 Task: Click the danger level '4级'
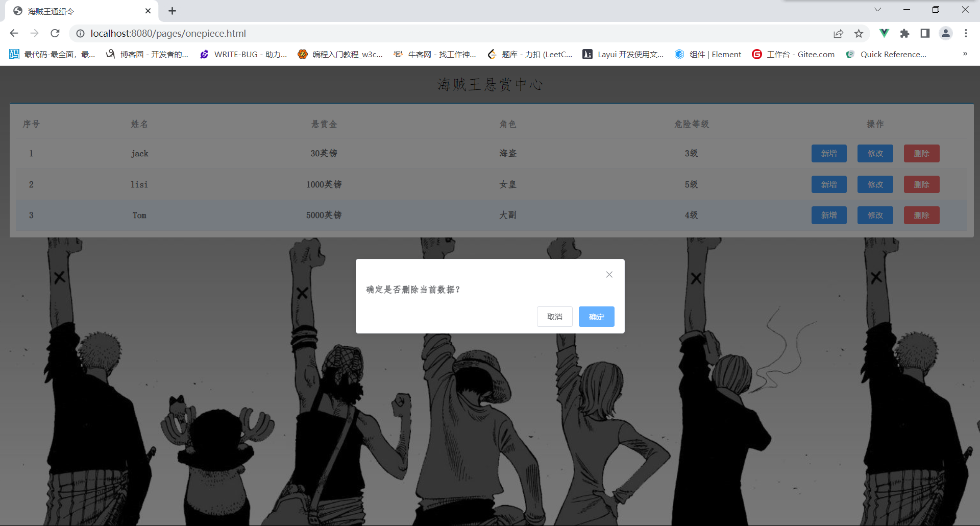692,215
